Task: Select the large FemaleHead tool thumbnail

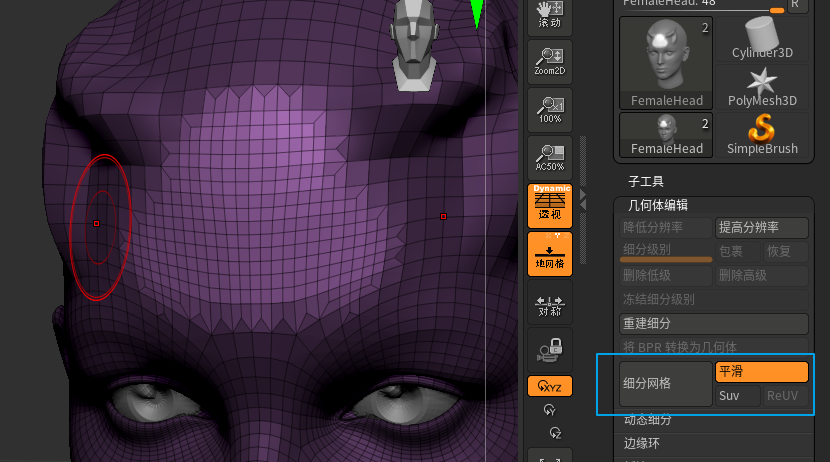Action: [x=666, y=62]
